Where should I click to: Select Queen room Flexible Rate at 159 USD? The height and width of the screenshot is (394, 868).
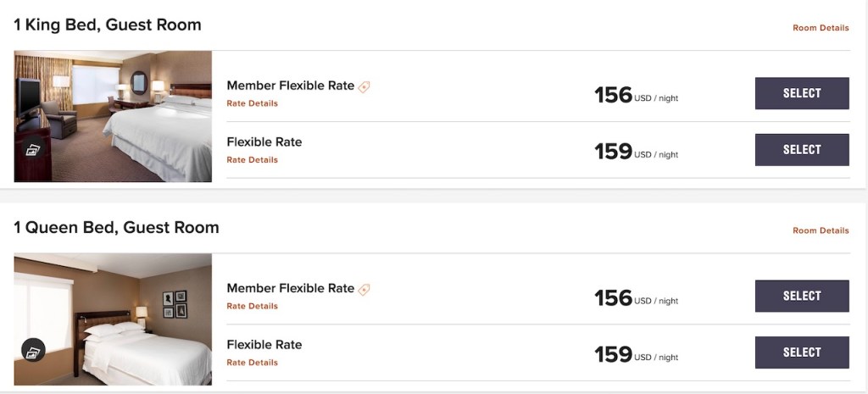[801, 352]
